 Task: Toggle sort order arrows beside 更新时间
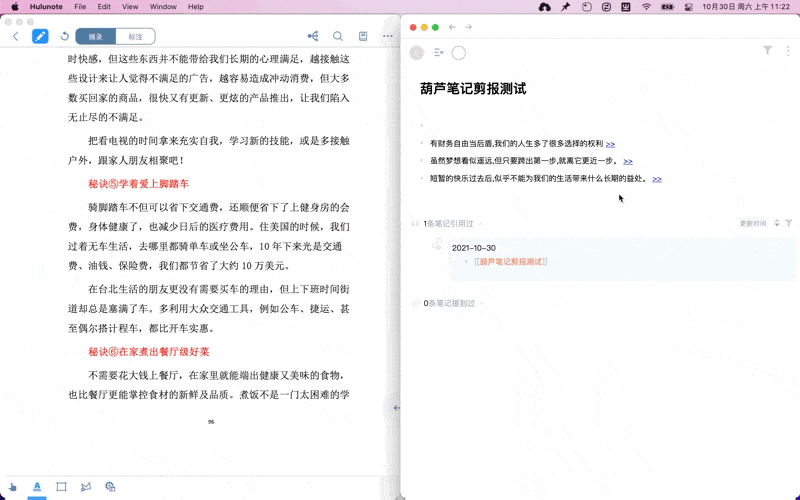point(777,223)
